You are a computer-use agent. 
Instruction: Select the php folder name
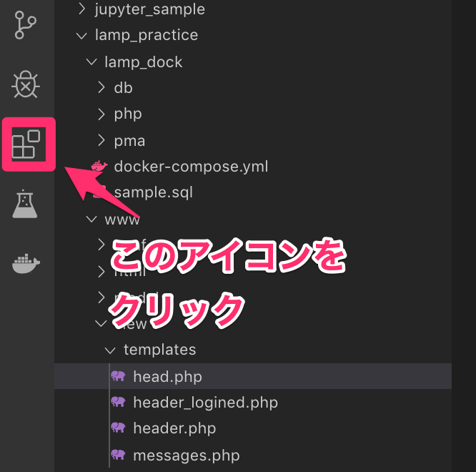pyautogui.click(x=128, y=115)
